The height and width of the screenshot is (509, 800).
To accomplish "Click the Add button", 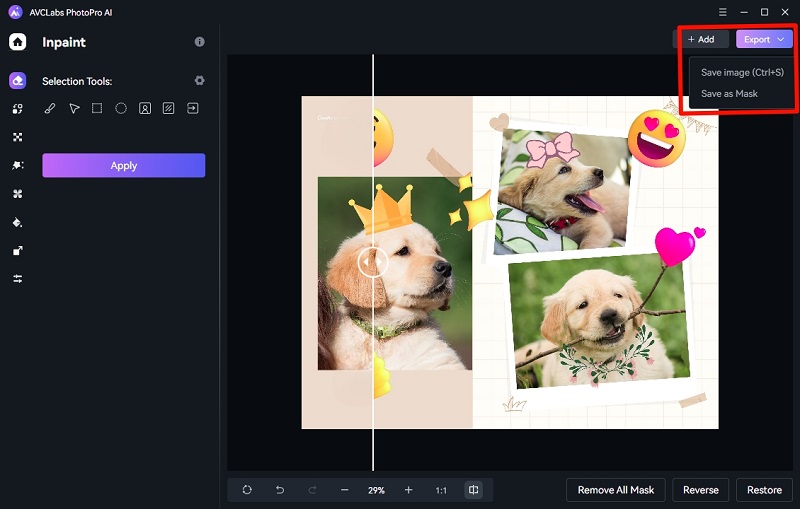I will (x=701, y=39).
